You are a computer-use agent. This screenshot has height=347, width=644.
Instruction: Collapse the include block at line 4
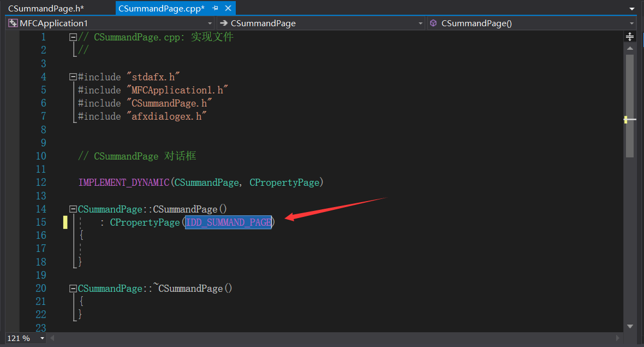point(72,77)
